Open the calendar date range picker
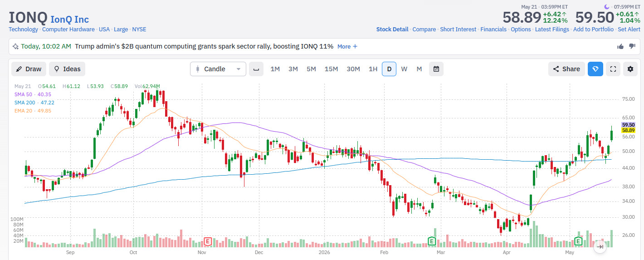The height and width of the screenshot is (260, 644). tap(436, 69)
